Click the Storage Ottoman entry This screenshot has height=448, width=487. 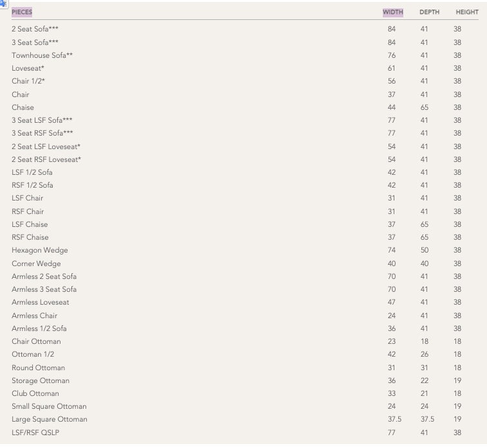[41, 381]
